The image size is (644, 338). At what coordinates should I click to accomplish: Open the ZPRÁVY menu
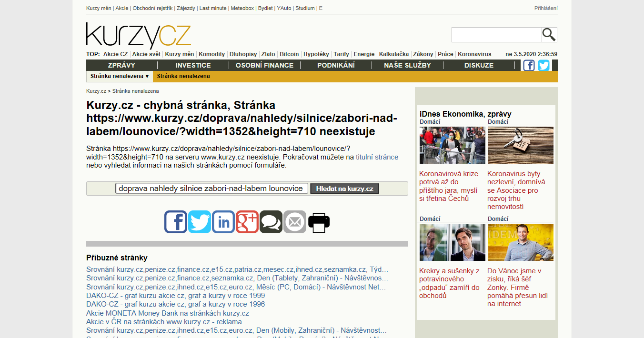coord(121,65)
